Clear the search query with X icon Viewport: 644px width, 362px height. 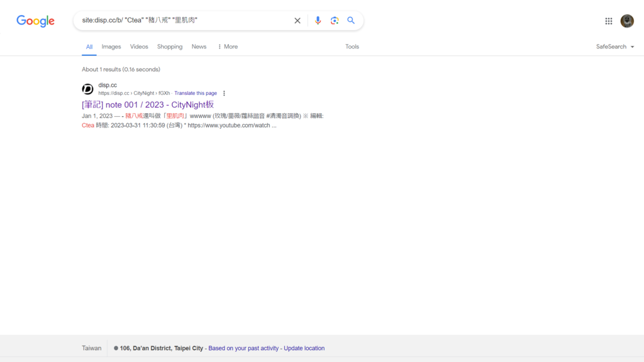(297, 21)
